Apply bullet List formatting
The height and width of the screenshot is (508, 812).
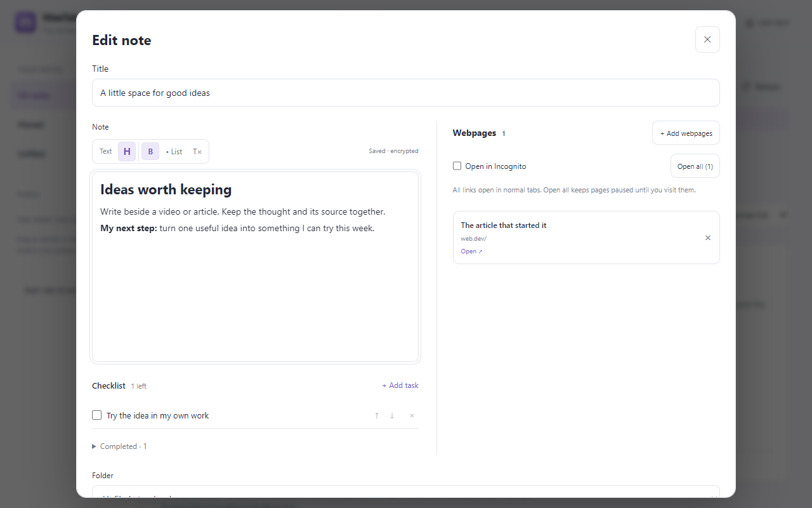[174, 151]
